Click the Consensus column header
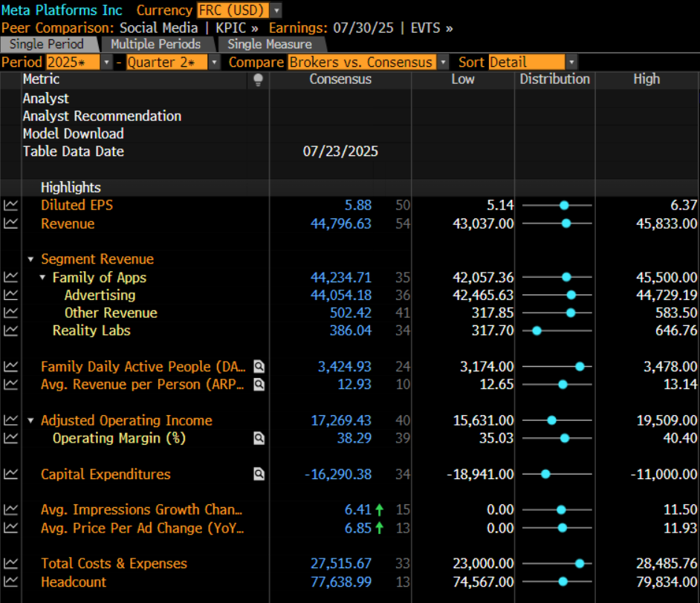The image size is (700, 603). 340,79
